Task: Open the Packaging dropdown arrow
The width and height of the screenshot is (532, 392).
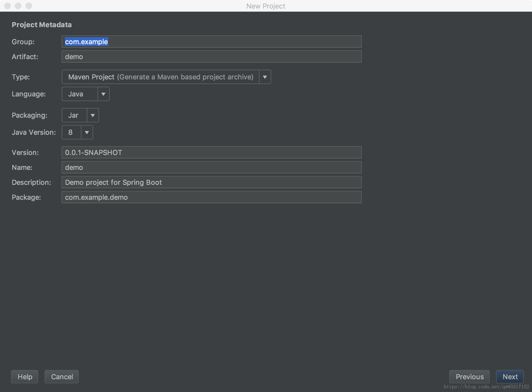Action: click(x=93, y=115)
